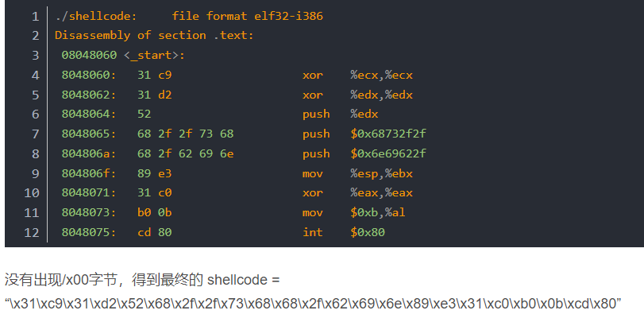The height and width of the screenshot is (322, 644).
Task: Click the 'shellcode =' text in the paragraph
Action: pos(244,280)
